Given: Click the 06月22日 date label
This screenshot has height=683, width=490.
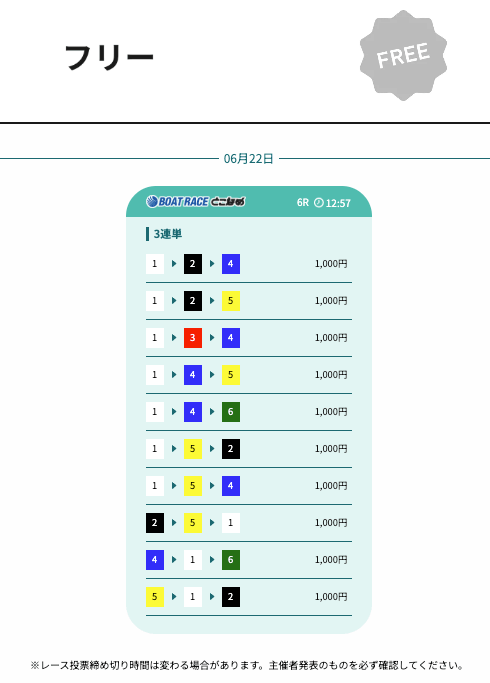Looking at the screenshot, I should [248, 159].
